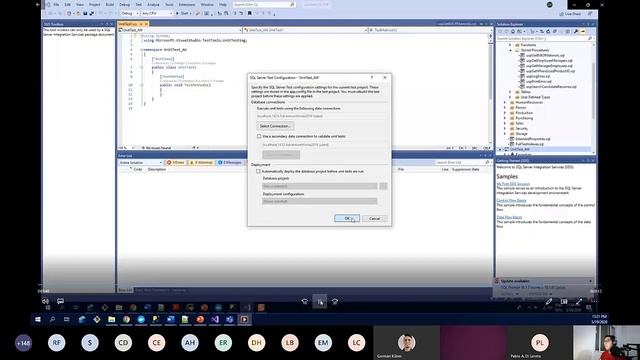Open the Debug menu
Viewport: 640px width, 360px height.
click(x=124, y=4)
